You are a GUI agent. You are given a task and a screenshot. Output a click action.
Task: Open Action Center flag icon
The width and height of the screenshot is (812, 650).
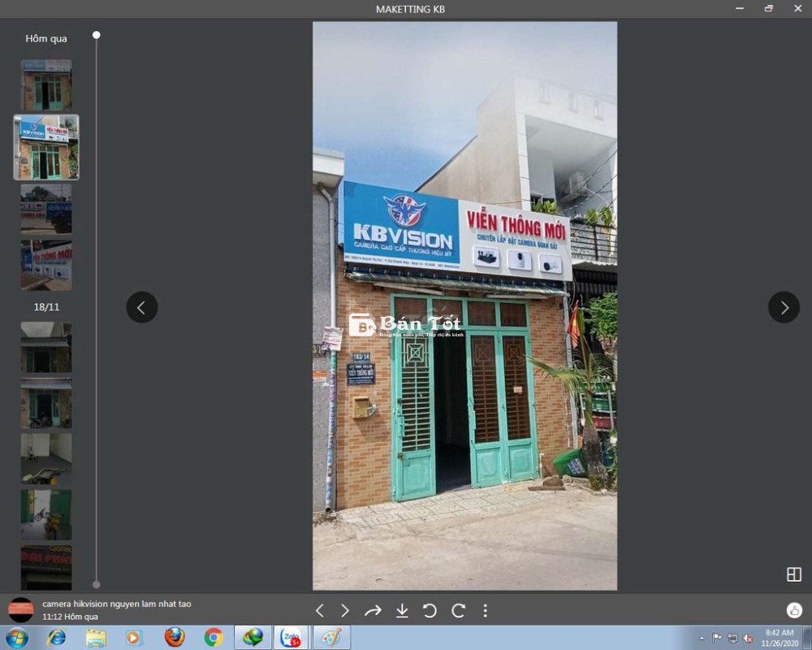[x=717, y=638]
